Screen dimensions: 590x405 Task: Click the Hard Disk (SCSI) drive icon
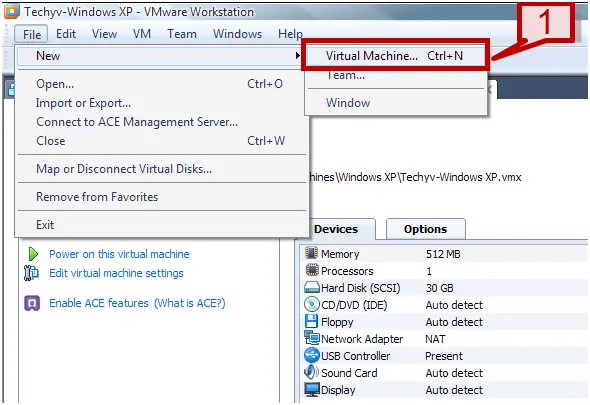click(x=312, y=288)
